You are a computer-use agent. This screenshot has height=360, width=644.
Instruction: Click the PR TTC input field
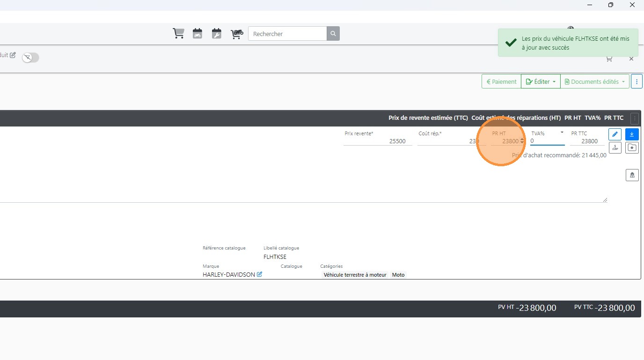click(587, 141)
